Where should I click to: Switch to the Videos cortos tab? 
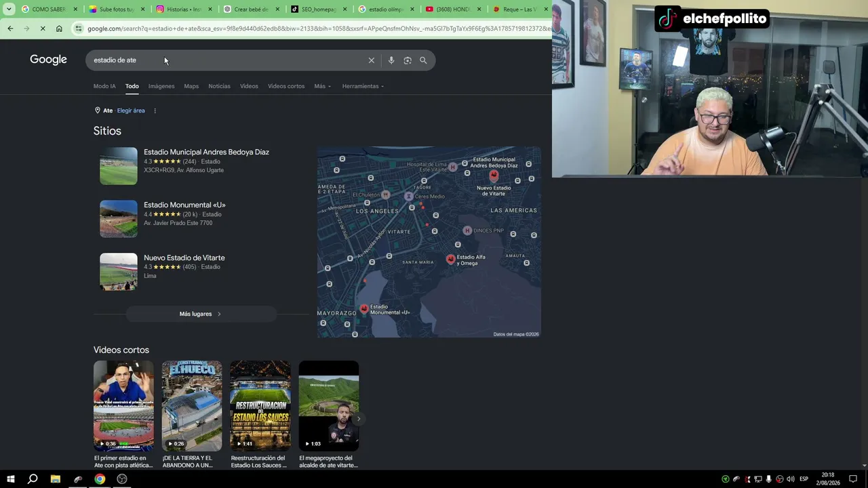(x=286, y=86)
